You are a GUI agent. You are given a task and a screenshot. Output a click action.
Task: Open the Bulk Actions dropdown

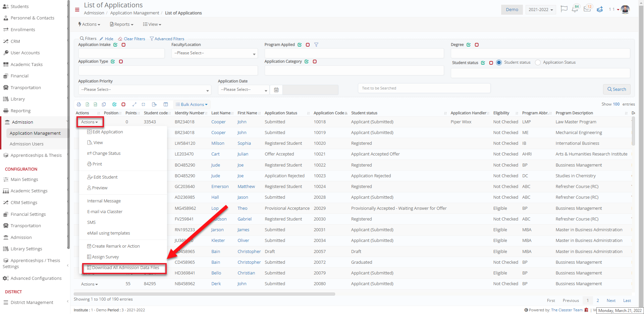click(x=192, y=104)
